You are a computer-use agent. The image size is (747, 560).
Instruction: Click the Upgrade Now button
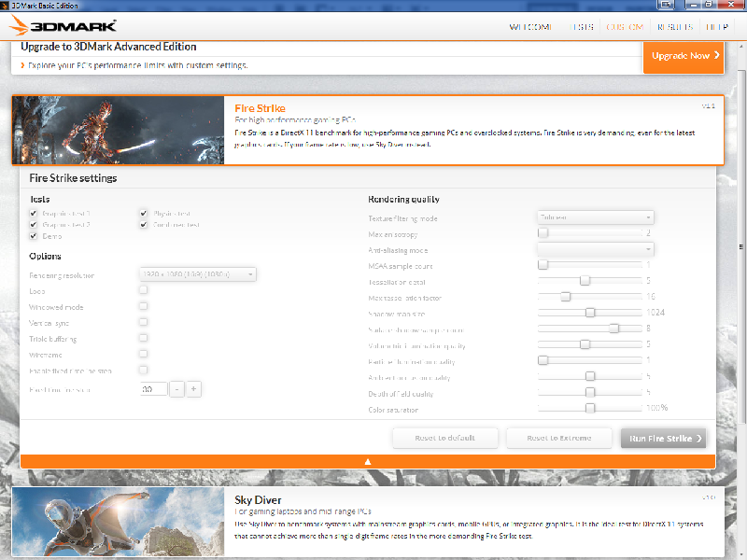pyautogui.click(x=684, y=57)
